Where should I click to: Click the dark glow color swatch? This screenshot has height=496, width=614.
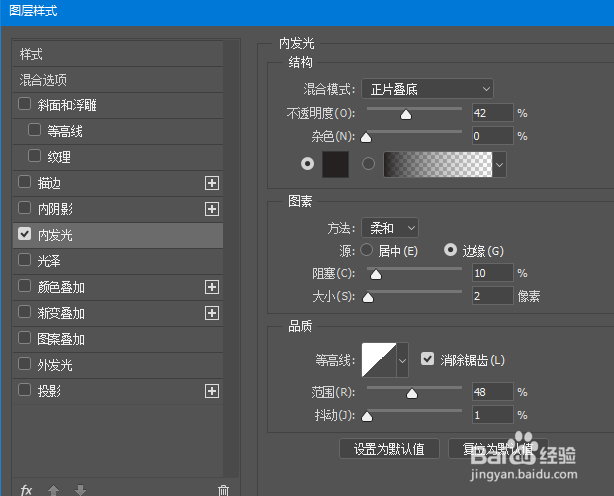click(336, 164)
